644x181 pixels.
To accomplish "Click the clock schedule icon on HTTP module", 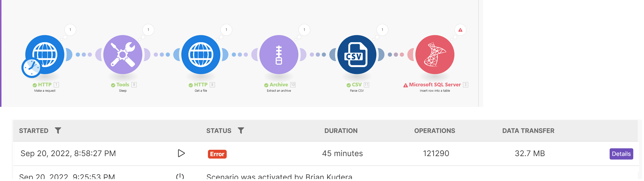I will pyautogui.click(x=31, y=68).
